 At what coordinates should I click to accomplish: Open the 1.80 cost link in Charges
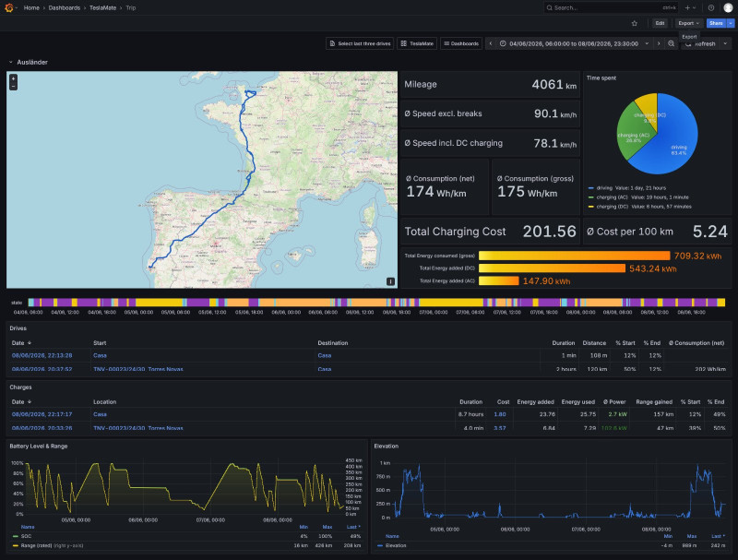pyautogui.click(x=500, y=414)
